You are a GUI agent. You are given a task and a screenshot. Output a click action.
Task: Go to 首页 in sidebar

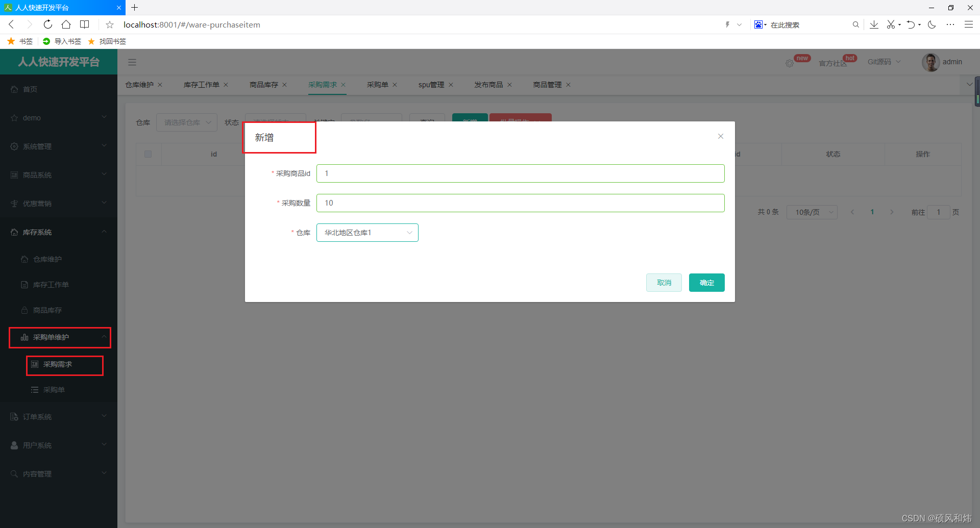pyautogui.click(x=59, y=89)
